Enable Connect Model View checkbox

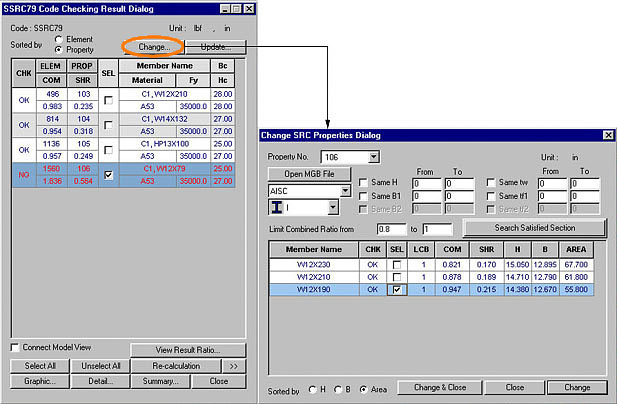coord(15,347)
